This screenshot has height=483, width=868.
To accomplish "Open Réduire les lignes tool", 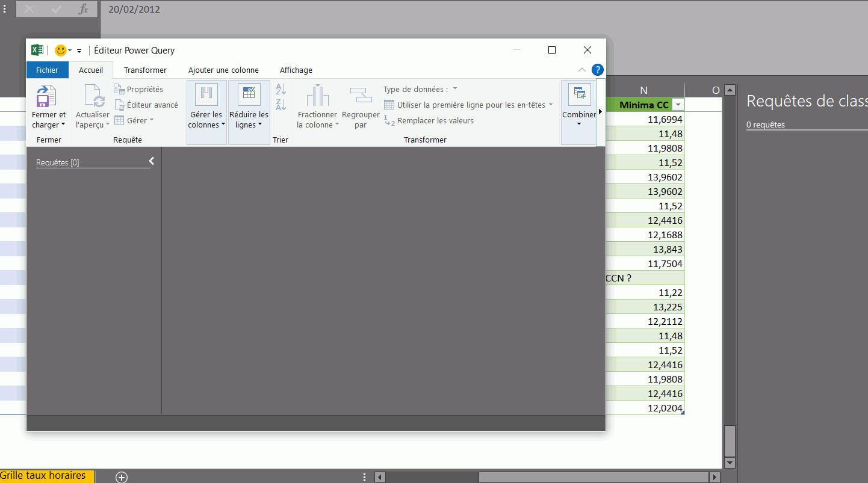I will [249, 95].
